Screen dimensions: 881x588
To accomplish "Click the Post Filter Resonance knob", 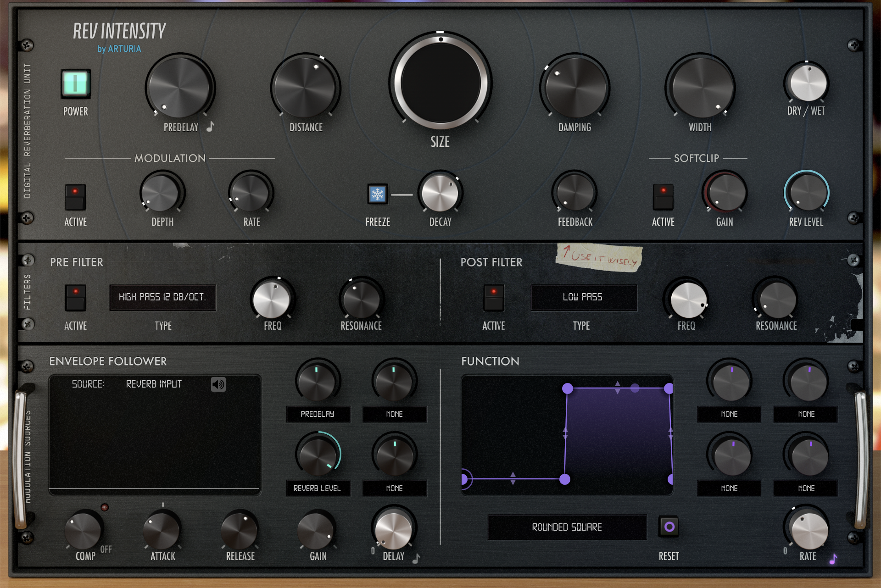I will (x=776, y=300).
